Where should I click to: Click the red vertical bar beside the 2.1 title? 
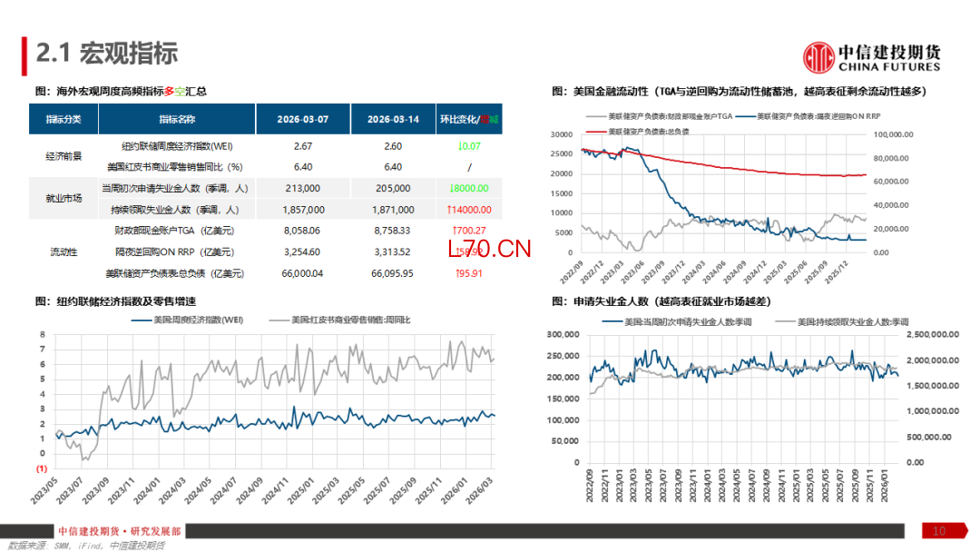click(24, 55)
